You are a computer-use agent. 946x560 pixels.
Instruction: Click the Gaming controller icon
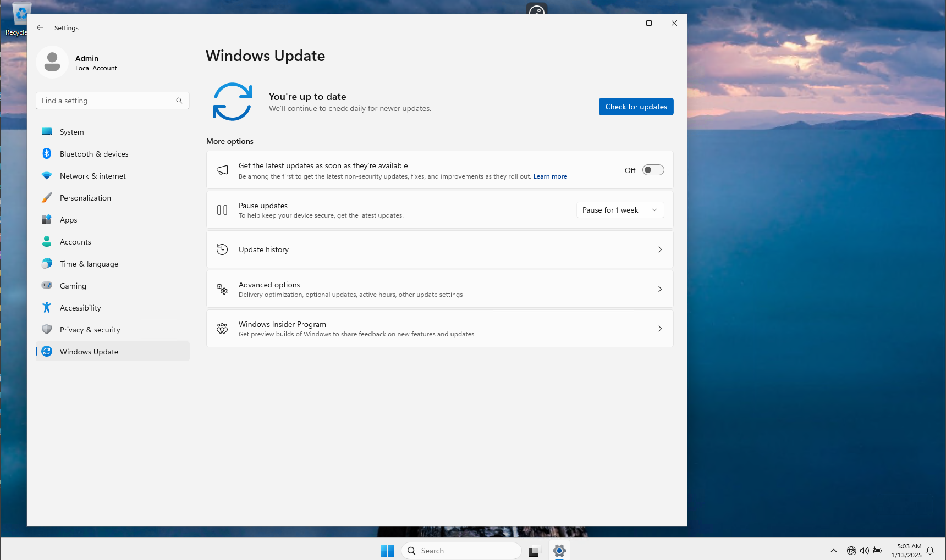47,286
